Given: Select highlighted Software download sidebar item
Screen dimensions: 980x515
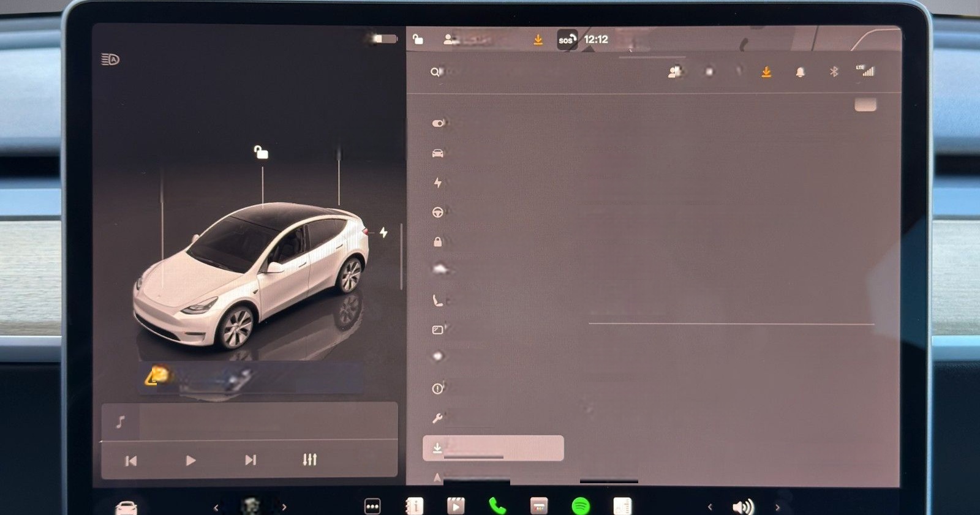Looking at the screenshot, I should [493, 448].
